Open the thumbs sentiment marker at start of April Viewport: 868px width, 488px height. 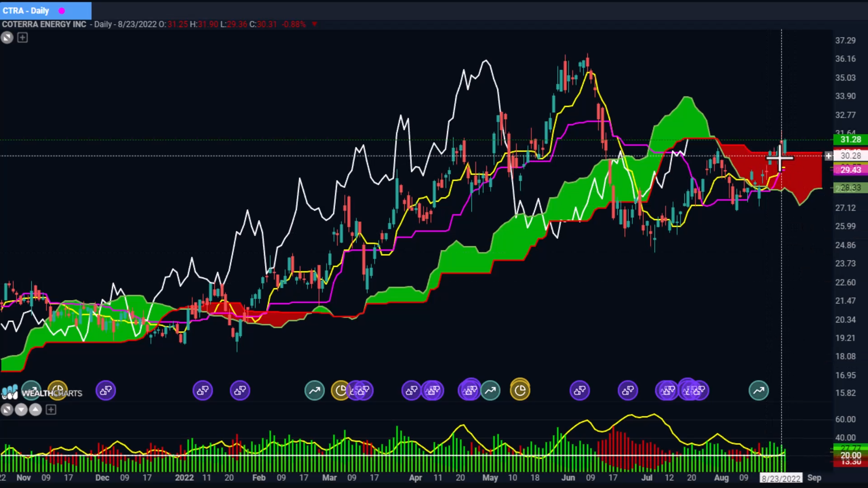(411, 390)
